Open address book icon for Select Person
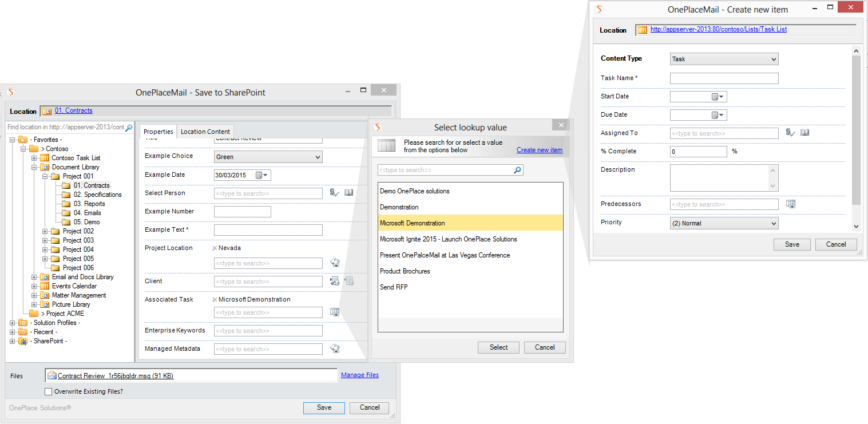The height and width of the screenshot is (424, 868). 348,193
